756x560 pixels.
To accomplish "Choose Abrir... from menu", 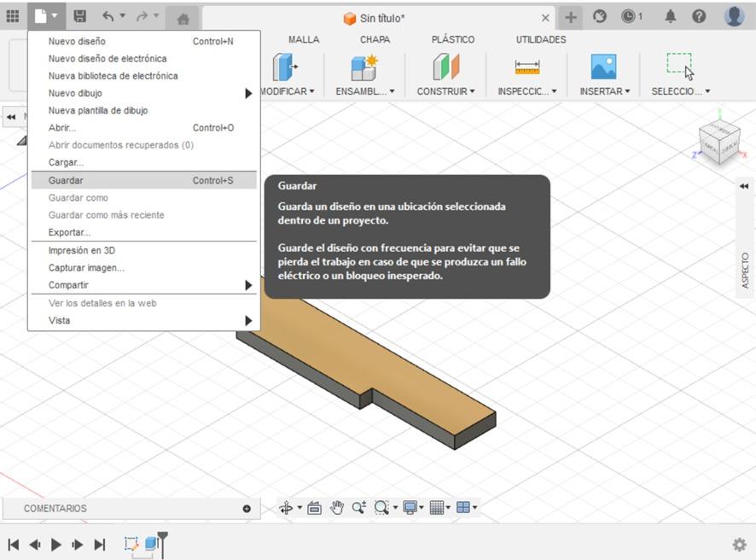I will tap(143, 128).
